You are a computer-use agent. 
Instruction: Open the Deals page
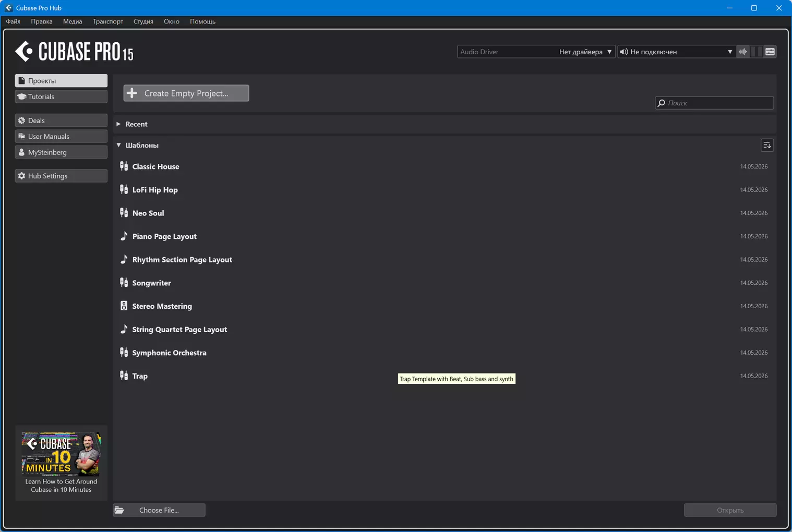[61, 120]
